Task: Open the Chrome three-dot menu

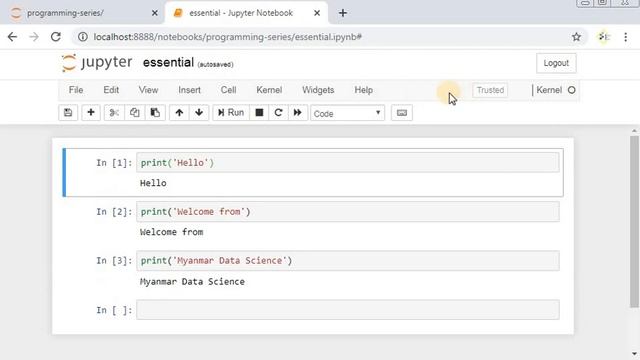Action: [625, 37]
